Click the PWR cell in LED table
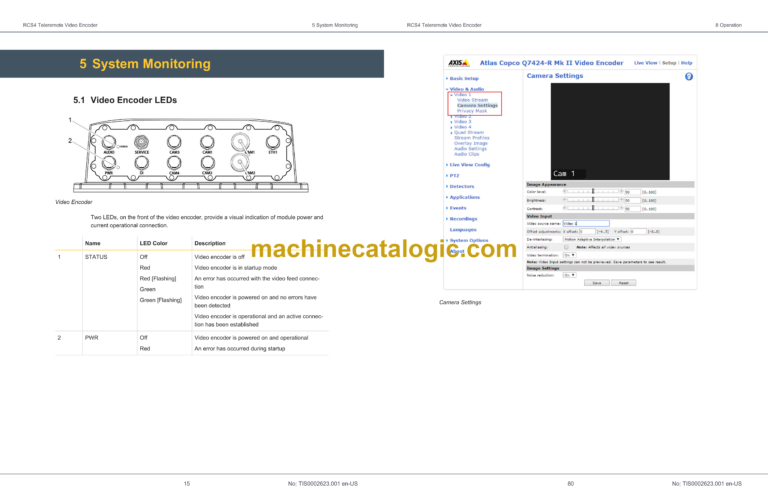This screenshot has width=768, height=497. click(x=92, y=338)
